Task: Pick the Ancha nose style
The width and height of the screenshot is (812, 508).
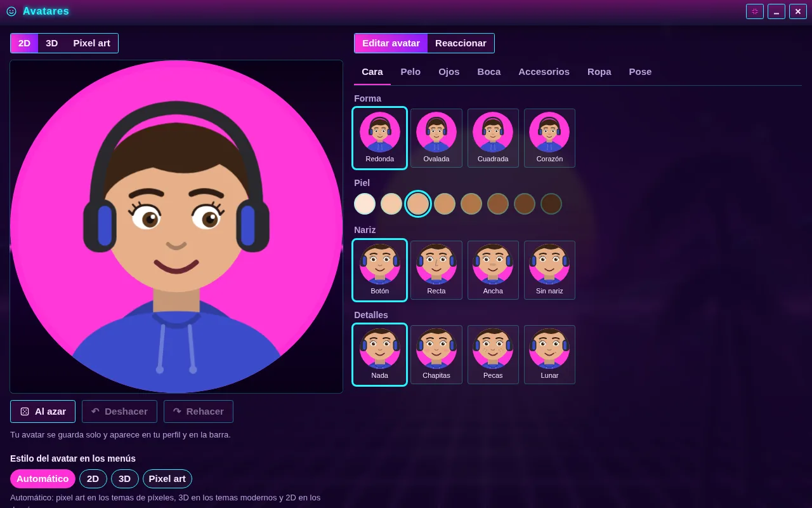Action: pyautogui.click(x=493, y=270)
